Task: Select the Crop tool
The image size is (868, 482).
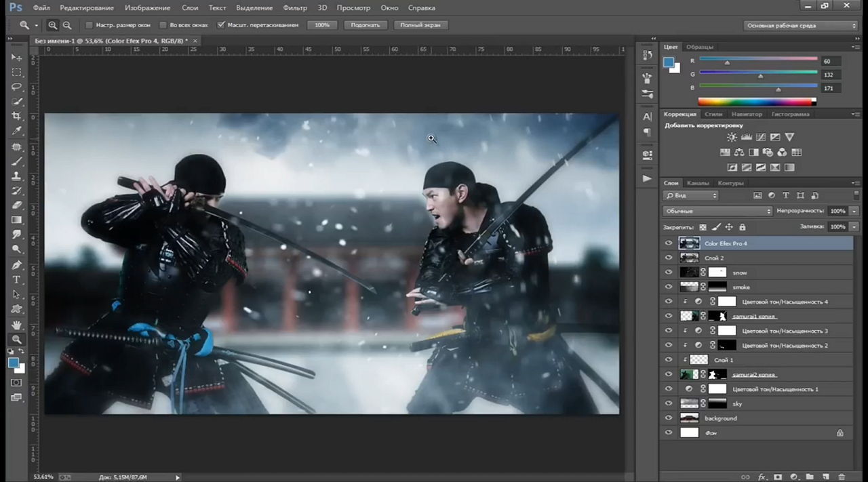Action: (x=17, y=117)
